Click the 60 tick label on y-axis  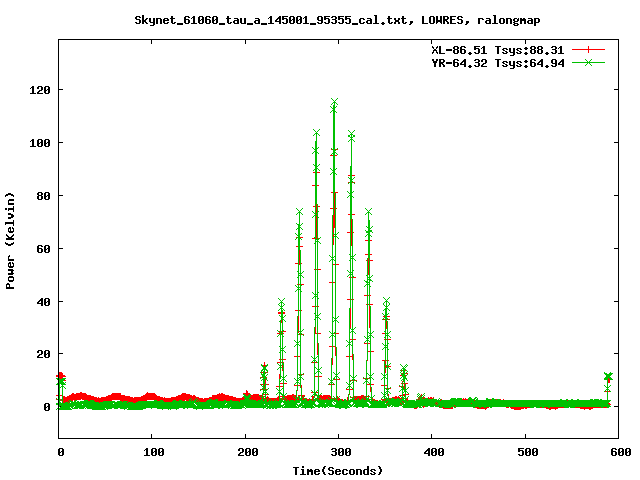43,249
